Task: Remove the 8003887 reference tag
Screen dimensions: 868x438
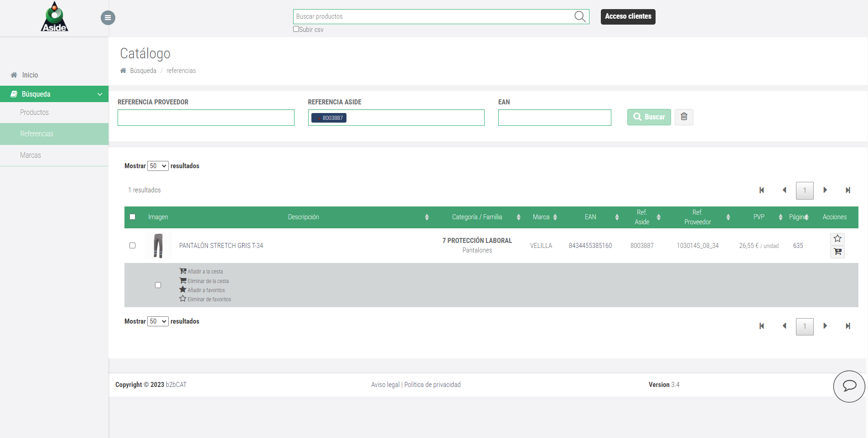Action: [319, 119]
